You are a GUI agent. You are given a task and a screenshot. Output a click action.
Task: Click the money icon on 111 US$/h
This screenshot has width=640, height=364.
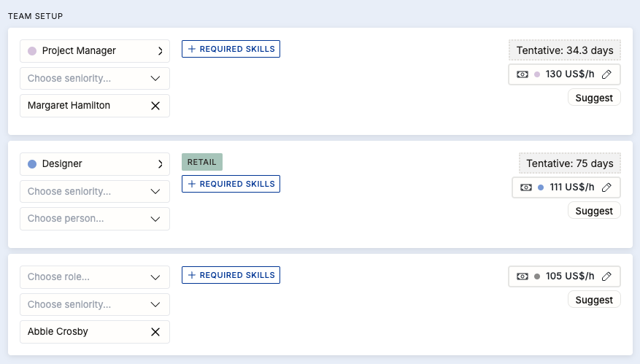pos(526,187)
